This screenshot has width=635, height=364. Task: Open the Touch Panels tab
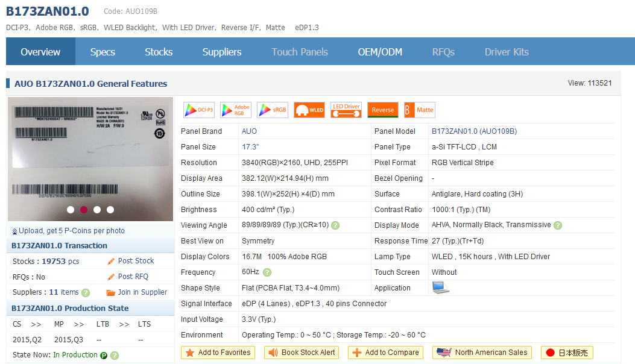(x=300, y=52)
